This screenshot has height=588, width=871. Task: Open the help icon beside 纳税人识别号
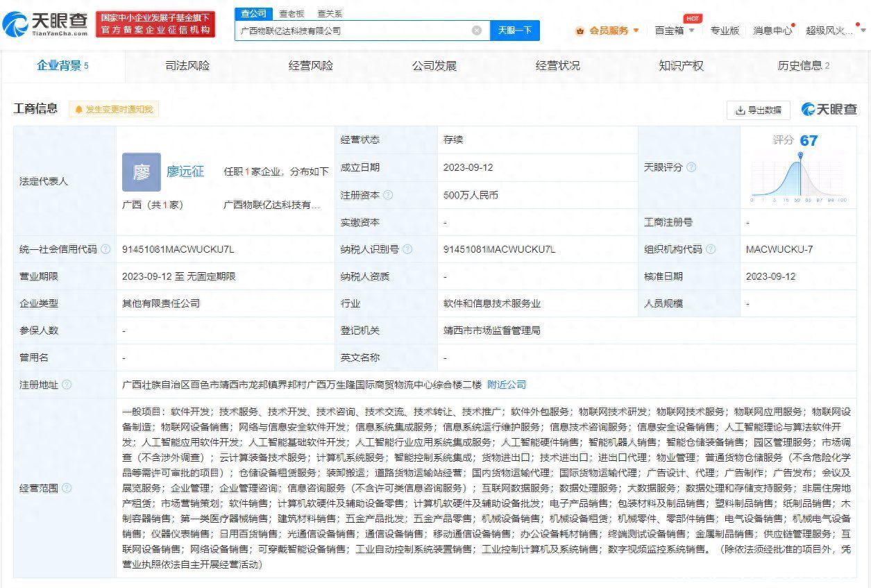click(x=407, y=249)
